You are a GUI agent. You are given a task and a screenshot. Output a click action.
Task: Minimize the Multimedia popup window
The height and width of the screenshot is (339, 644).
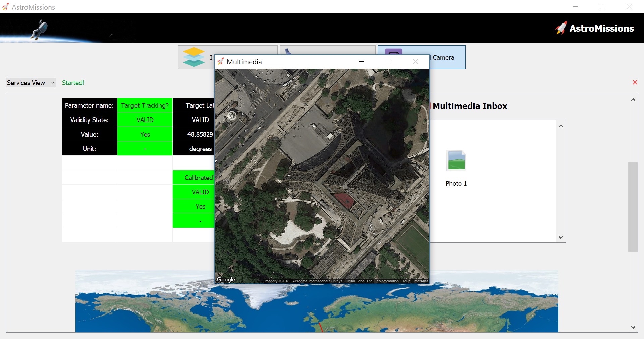[x=361, y=62]
